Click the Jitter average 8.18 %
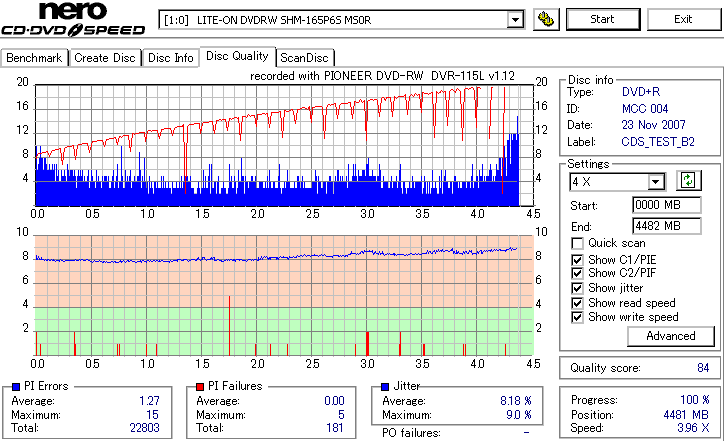This screenshot has width=724, height=441. coord(516,401)
